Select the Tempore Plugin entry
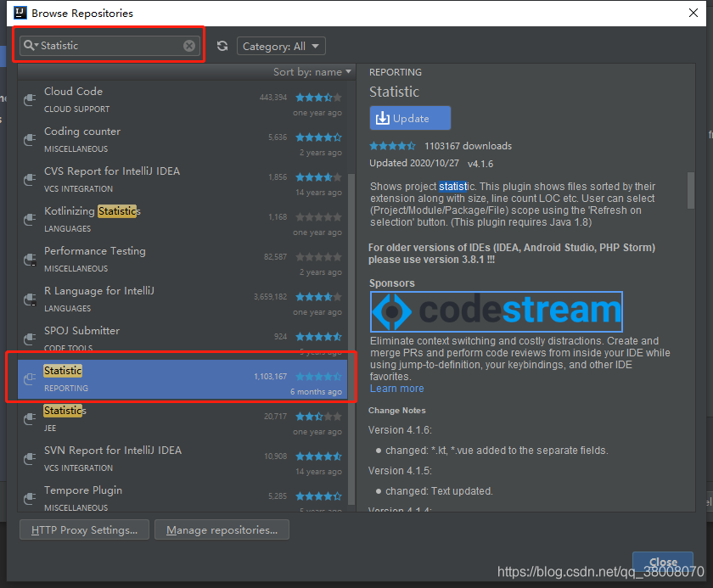Viewport: 713px width, 588px height. (182, 496)
